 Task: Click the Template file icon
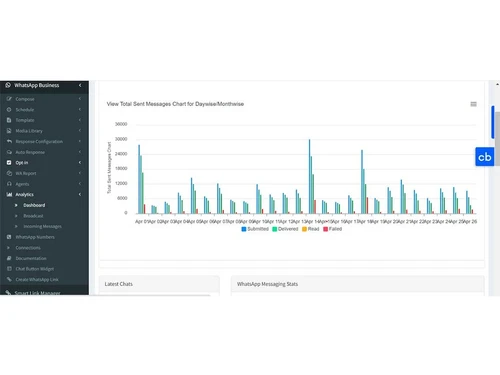pos(9,120)
